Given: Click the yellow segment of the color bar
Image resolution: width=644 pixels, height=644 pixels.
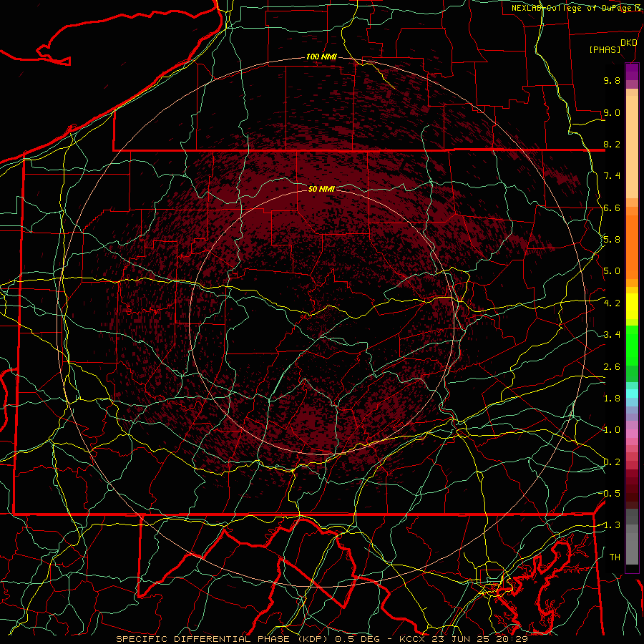Looking at the screenshot, I should coord(632,306).
